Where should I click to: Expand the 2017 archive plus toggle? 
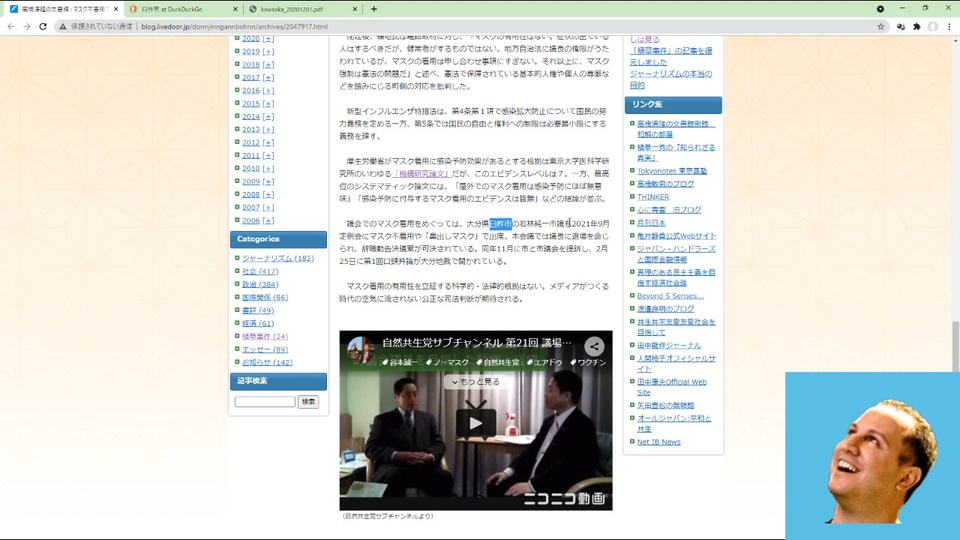pyautogui.click(x=268, y=77)
